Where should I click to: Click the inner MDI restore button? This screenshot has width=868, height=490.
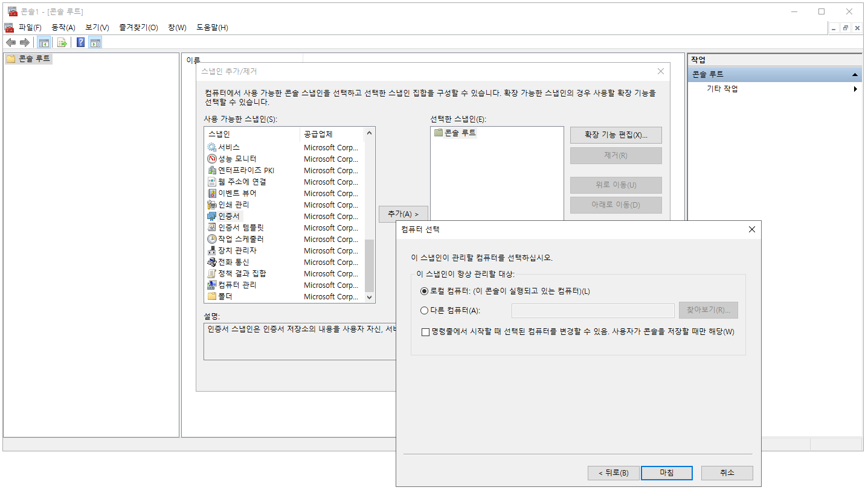tap(846, 28)
